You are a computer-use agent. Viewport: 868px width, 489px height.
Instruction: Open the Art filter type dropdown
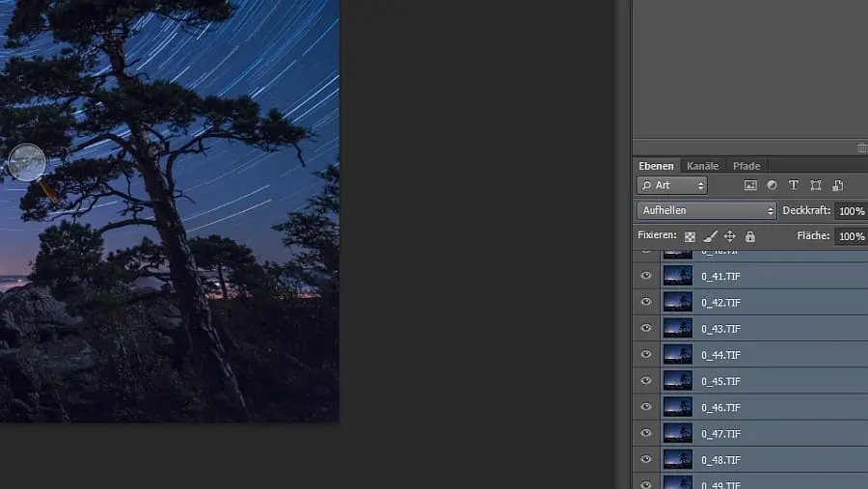click(x=672, y=185)
